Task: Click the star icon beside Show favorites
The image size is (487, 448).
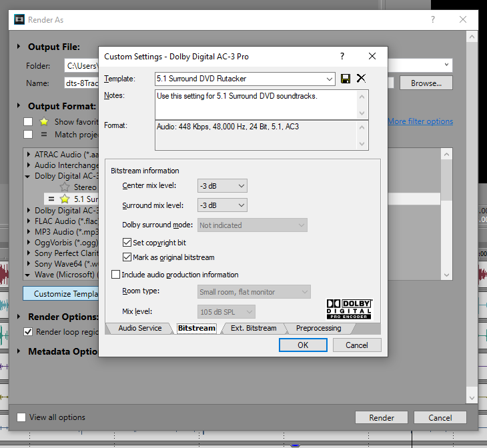Action: pos(44,121)
